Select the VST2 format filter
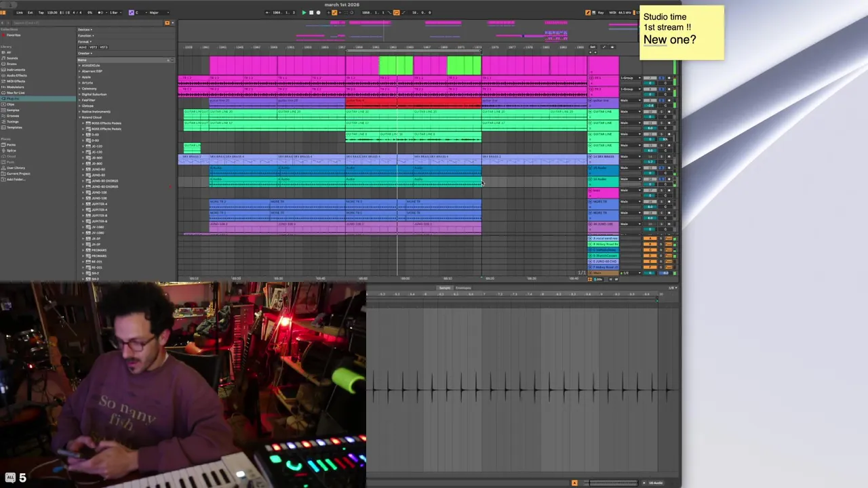 coord(94,47)
